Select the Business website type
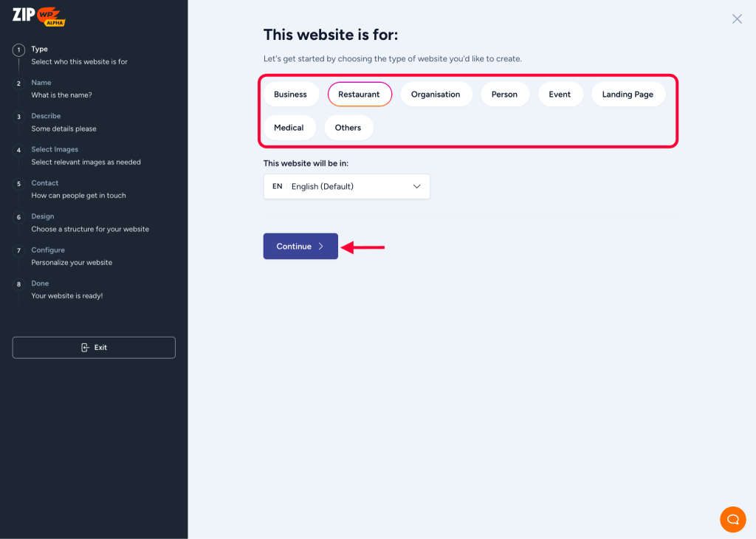The image size is (756, 539). (x=291, y=94)
